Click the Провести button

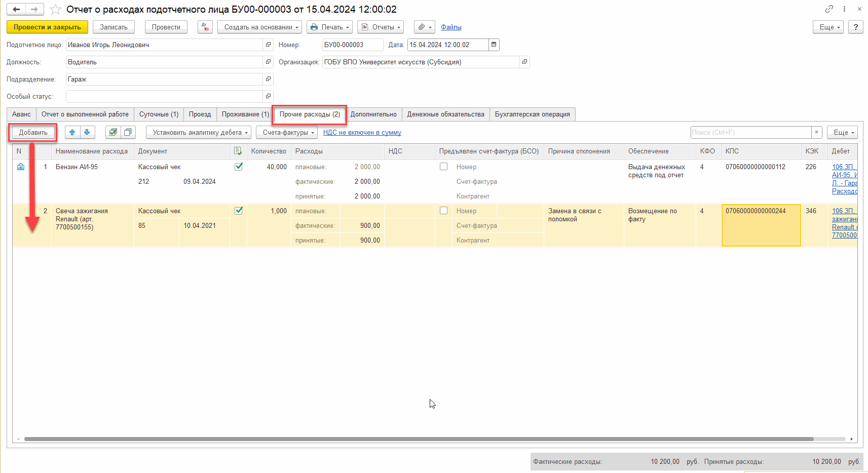point(166,27)
